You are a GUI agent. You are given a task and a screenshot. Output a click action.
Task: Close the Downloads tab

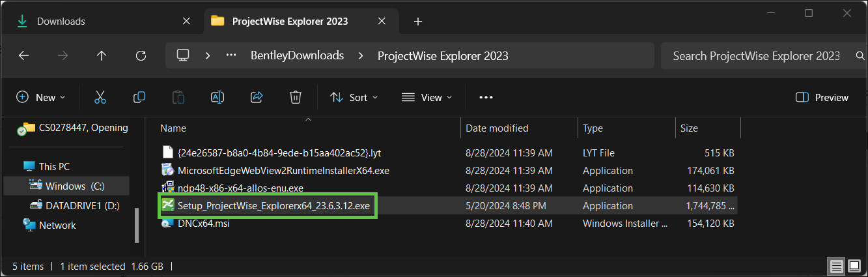(186, 22)
